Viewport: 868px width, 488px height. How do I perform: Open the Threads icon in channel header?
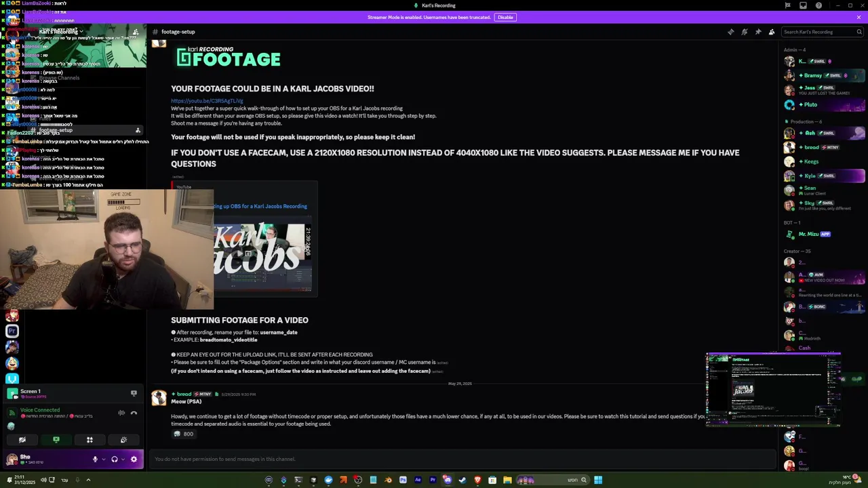tap(730, 32)
